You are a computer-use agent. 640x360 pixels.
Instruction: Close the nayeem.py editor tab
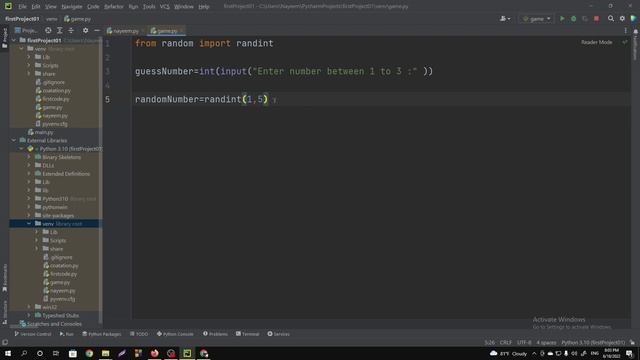coord(143,31)
